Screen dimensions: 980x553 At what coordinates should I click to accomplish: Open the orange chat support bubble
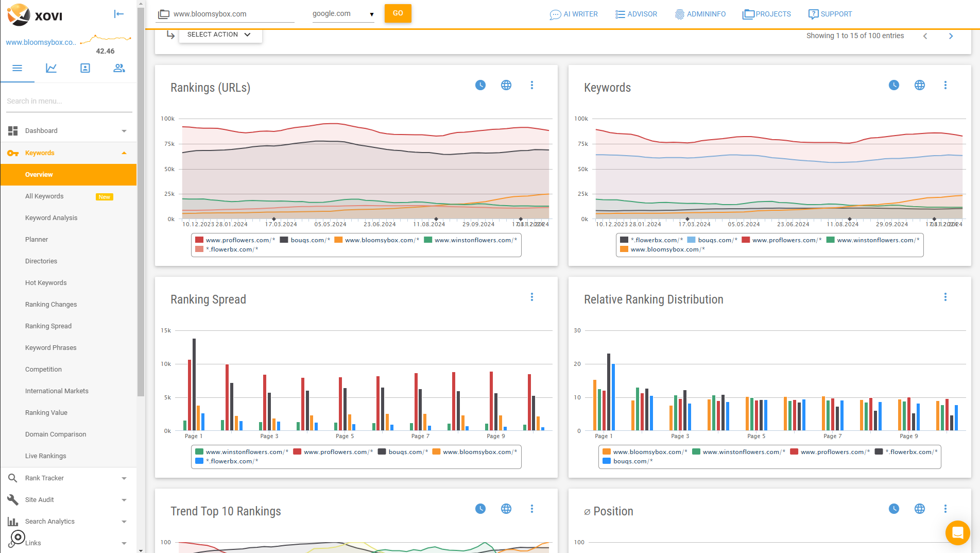(957, 532)
